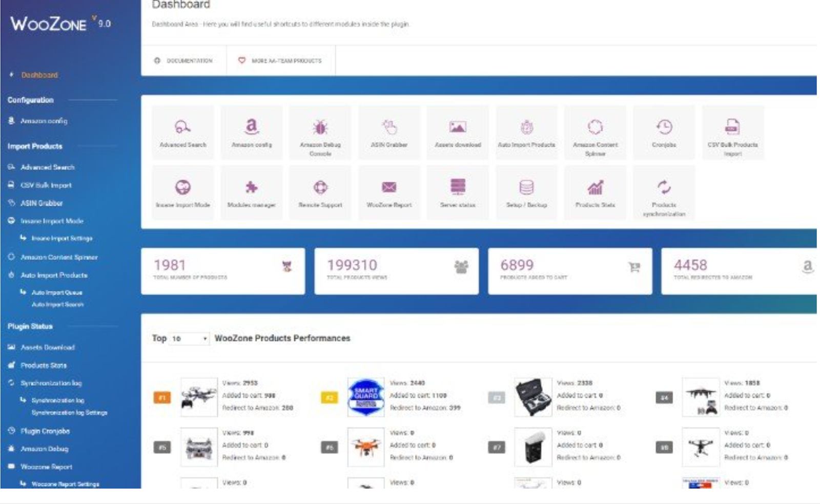Open the CSV Bulk Products Import tile
The height and width of the screenshot is (504, 820).
point(732,133)
